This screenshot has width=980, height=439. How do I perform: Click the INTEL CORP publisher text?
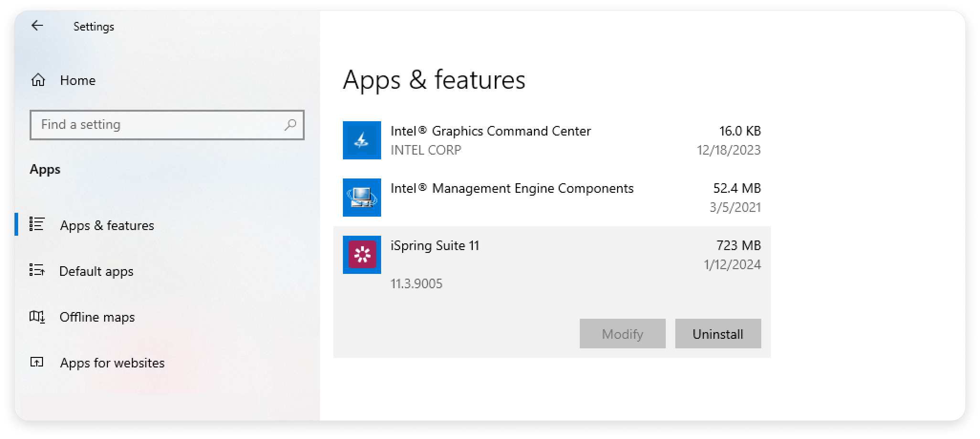coord(426,150)
